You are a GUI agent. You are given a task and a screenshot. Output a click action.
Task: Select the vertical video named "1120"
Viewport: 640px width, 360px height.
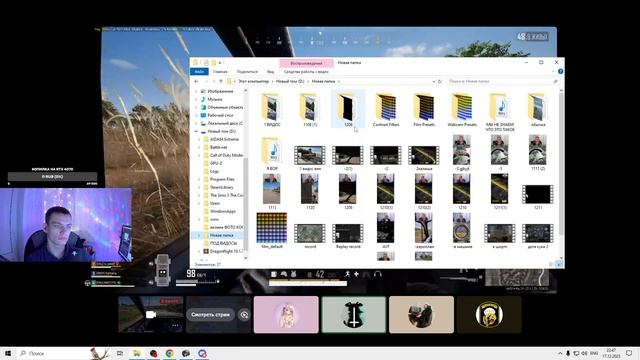pos(310,191)
